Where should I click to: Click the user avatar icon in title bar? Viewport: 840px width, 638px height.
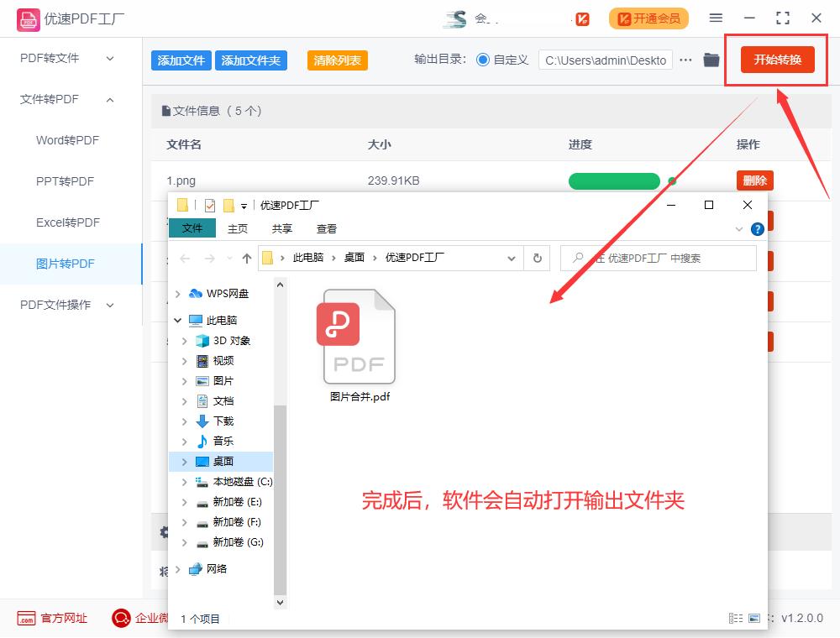pyautogui.click(x=456, y=18)
